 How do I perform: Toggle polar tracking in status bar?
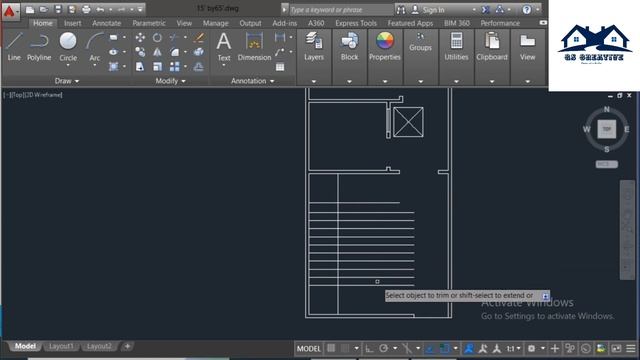pyautogui.click(x=383, y=348)
